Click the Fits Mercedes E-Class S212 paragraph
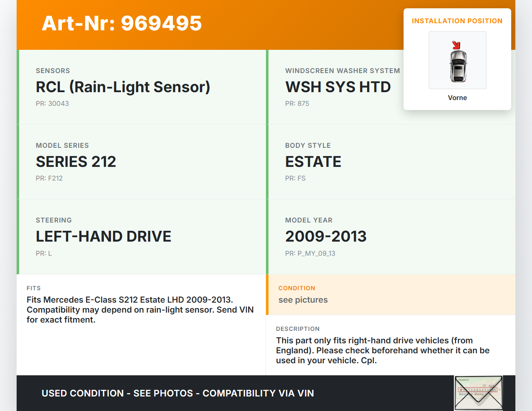Screen dimensions: 532x411 (140, 310)
